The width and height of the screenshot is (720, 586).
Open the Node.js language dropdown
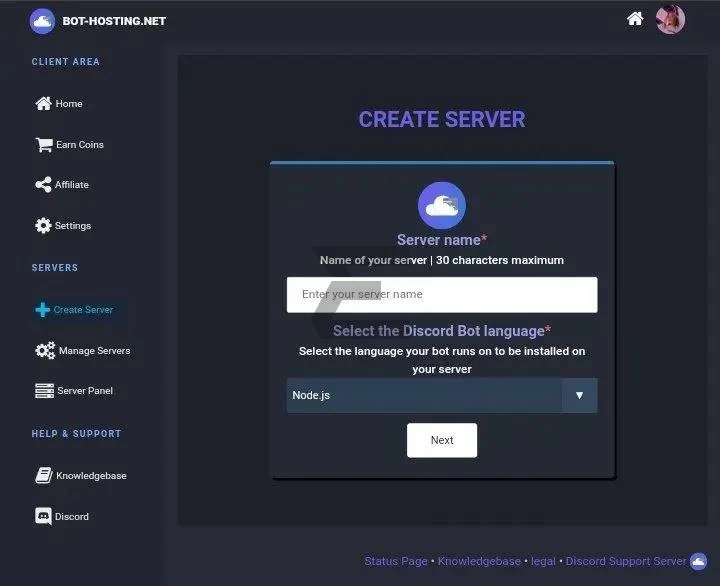442,395
